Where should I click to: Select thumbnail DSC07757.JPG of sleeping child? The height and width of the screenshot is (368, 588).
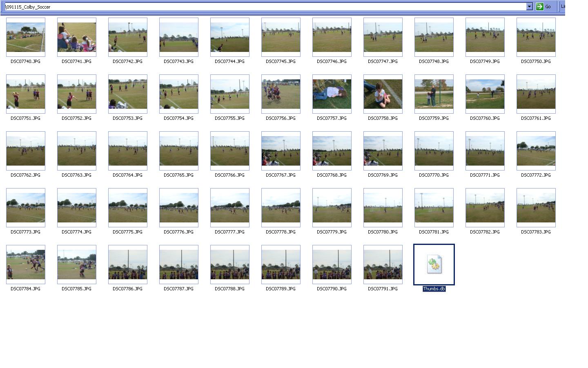tap(332, 94)
